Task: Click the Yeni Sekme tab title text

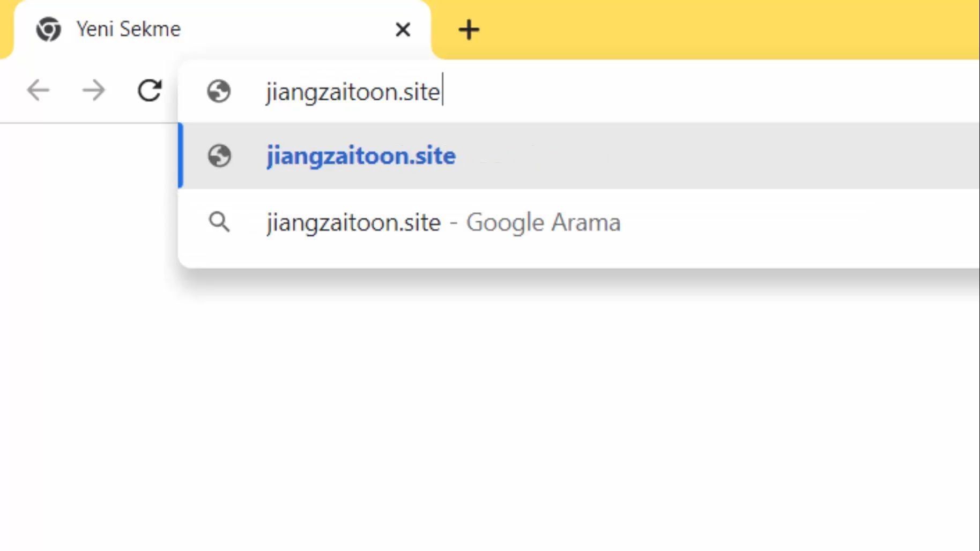Action: point(129,29)
